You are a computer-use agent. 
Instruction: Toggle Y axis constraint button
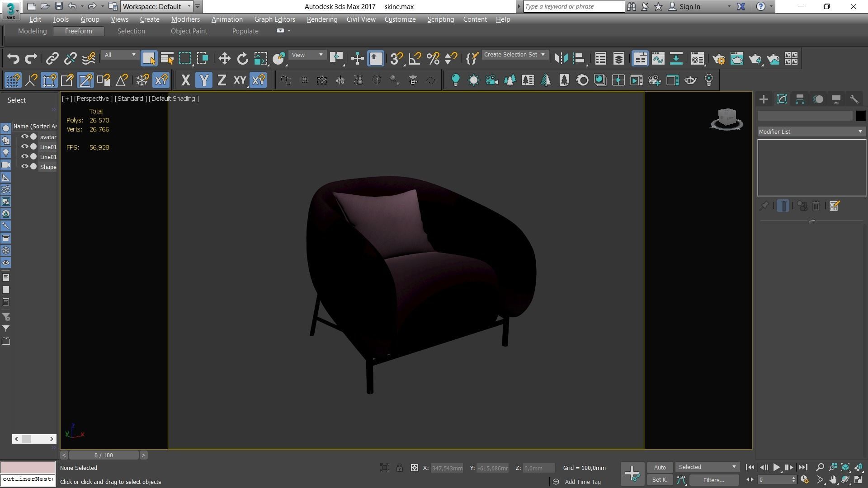[x=204, y=80]
